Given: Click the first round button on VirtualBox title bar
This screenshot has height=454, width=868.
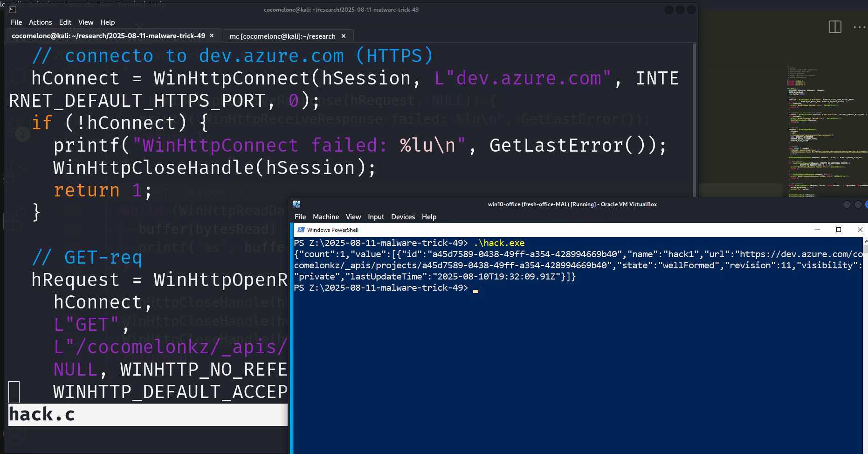Looking at the screenshot, I should [847, 204].
